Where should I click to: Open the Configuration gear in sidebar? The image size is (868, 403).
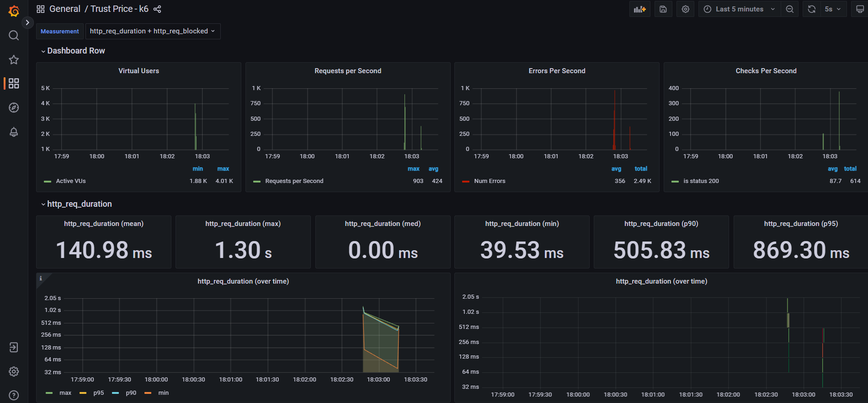pos(14,371)
